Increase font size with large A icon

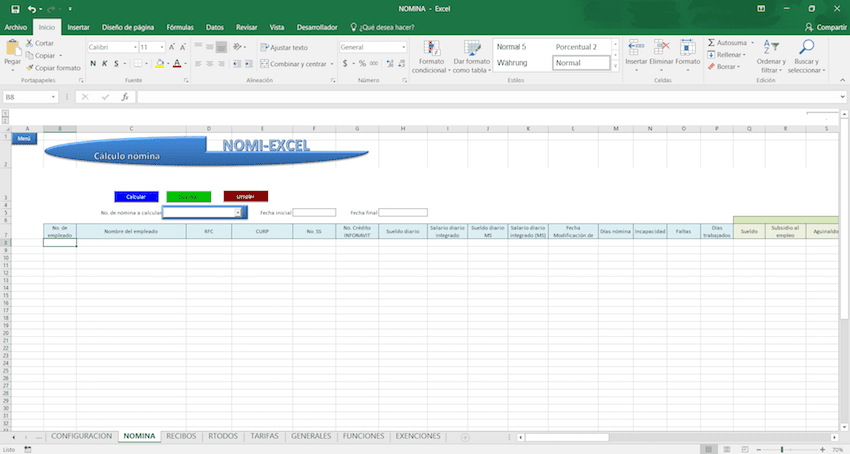pyautogui.click(x=171, y=47)
